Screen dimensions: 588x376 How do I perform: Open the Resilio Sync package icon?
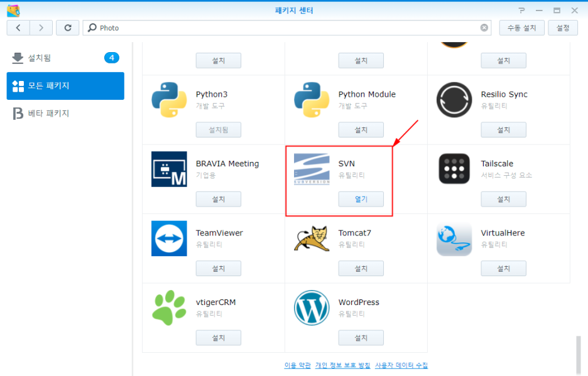(x=454, y=100)
